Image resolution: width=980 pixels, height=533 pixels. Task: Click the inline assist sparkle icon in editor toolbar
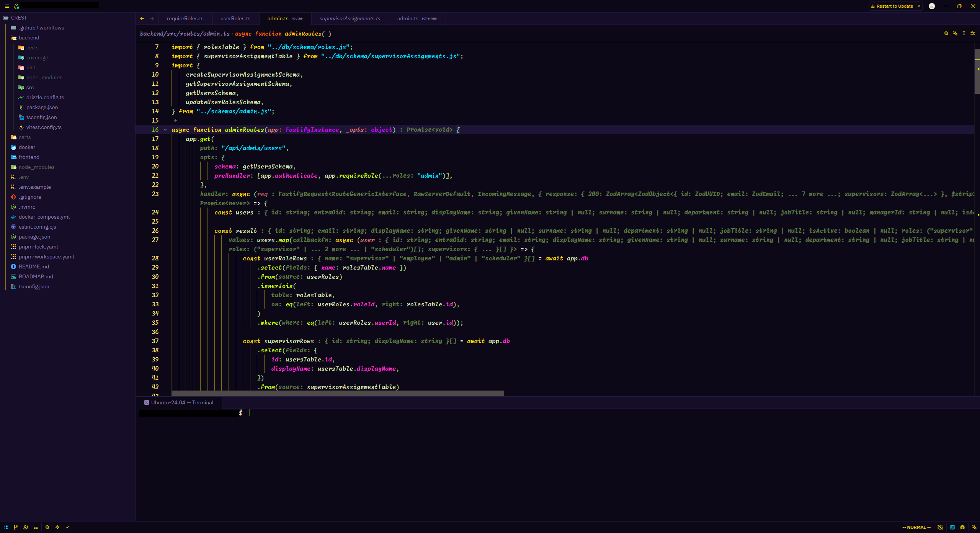(x=955, y=33)
